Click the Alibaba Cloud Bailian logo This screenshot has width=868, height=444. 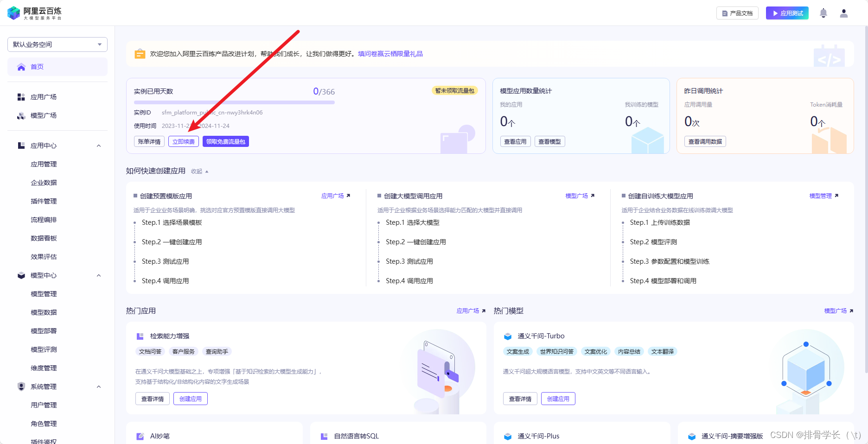35,13
